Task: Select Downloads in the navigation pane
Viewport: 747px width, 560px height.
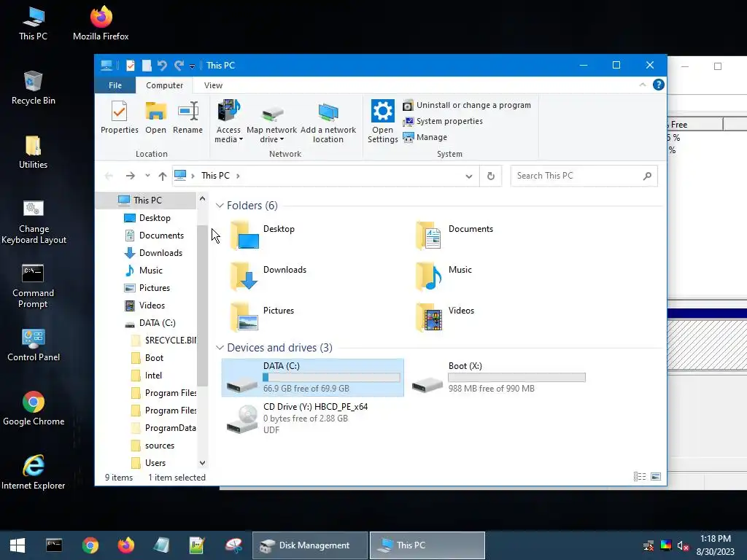Action: coord(160,253)
